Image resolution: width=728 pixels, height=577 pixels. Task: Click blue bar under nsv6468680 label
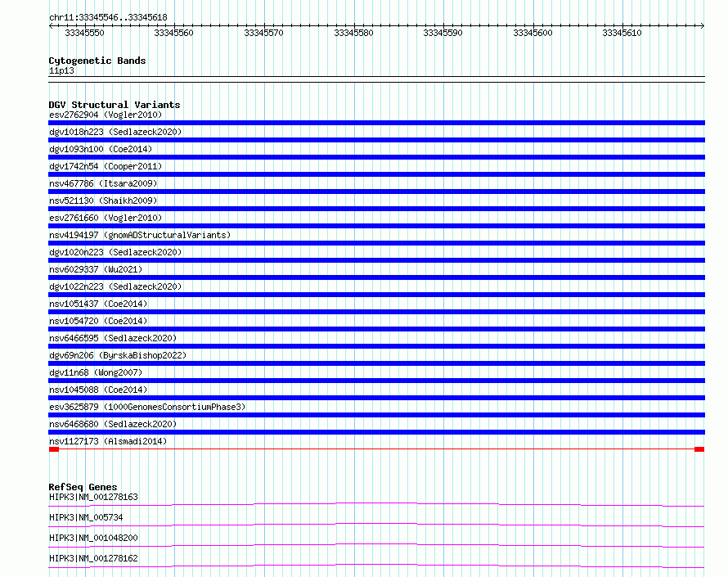click(376, 432)
